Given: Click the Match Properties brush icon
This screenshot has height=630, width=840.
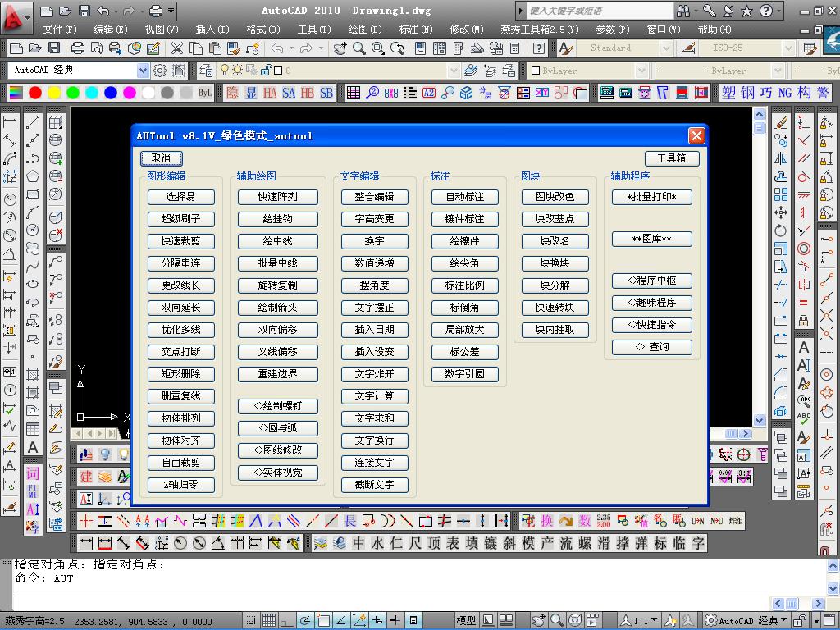Looking at the screenshot, I should click(x=234, y=48).
